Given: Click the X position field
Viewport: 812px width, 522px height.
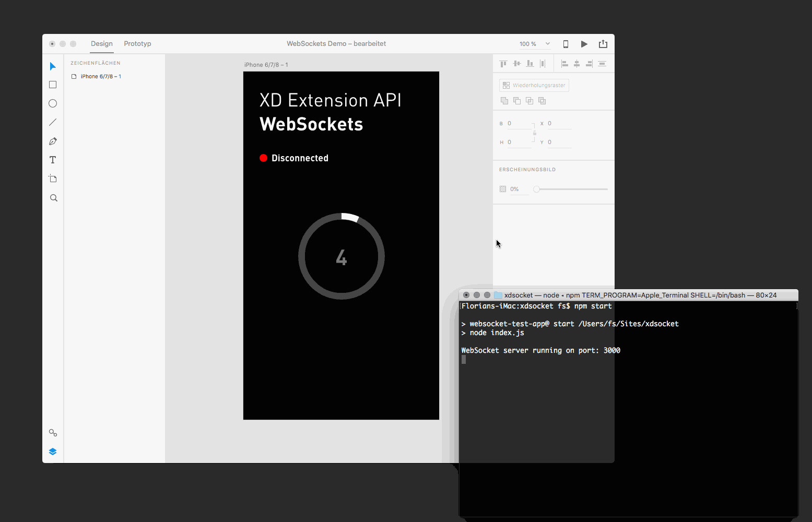Looking at the screenshot, I should pyautogui.click(x=559, y=124).
